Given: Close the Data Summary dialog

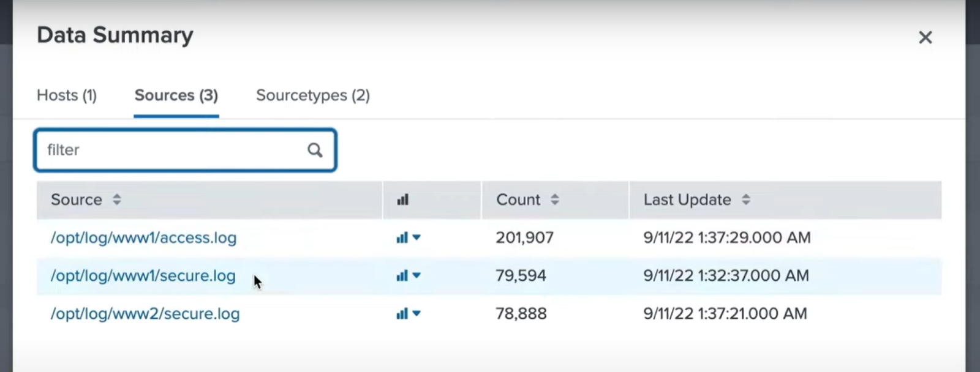Looking at the screenshot, I should (925, 37).
